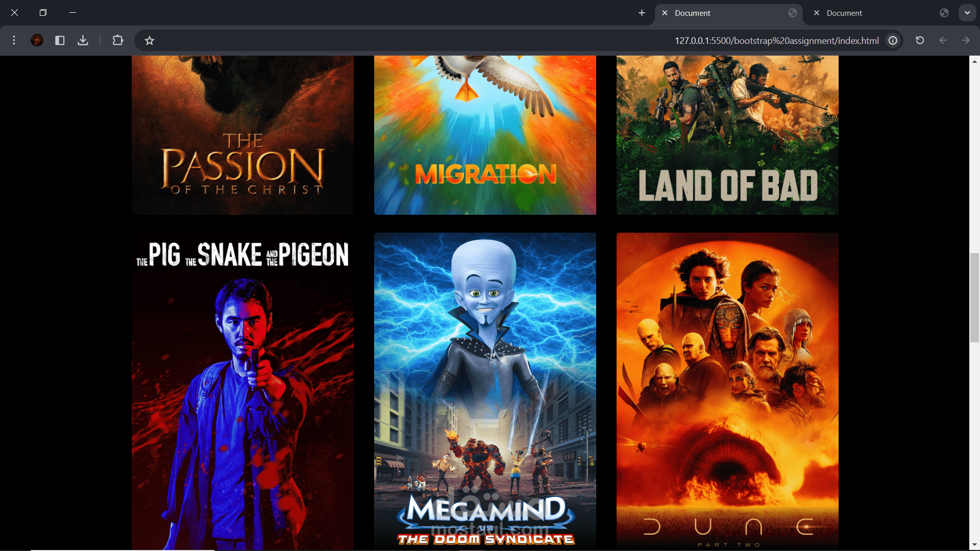Open the extensions puzzle icon

[118, 40]
